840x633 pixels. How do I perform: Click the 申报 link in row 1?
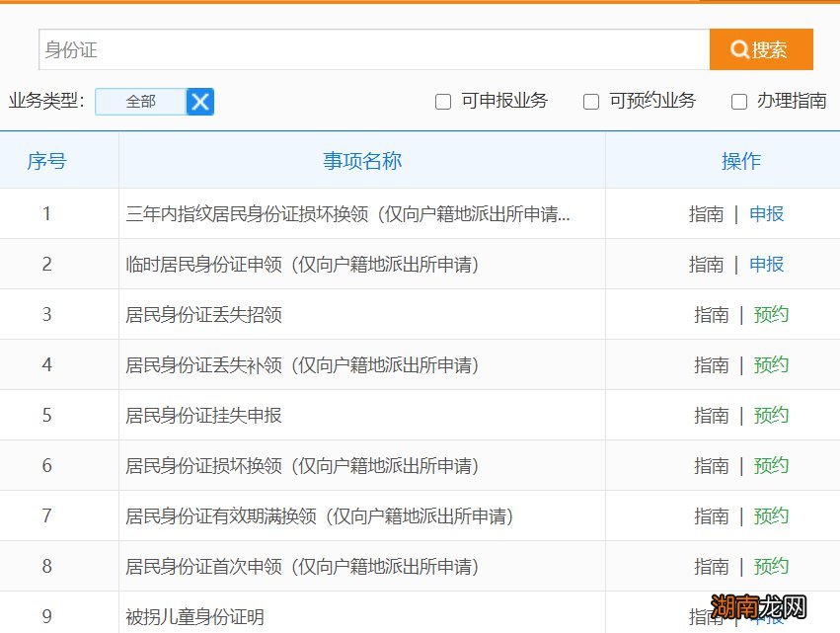766,213
